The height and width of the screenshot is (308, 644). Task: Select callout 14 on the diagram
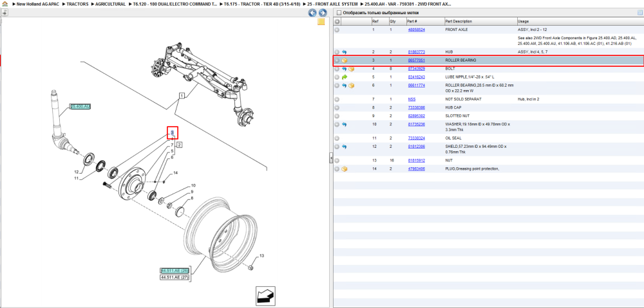coord(175,173)
